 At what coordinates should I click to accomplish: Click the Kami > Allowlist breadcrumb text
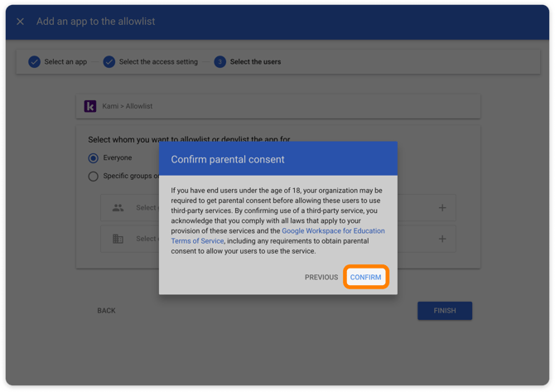pos(127,106)
